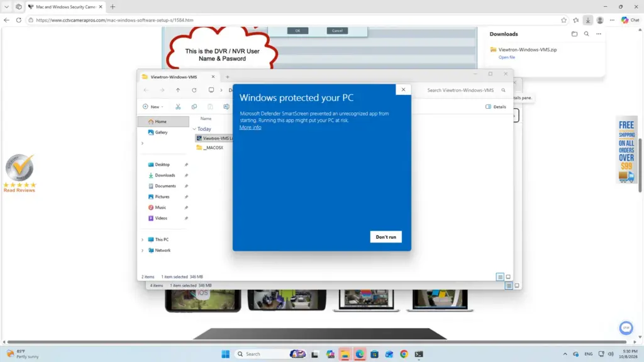Viewport: 644px width, 362px height.
Task: Click the browser Downloads toolbar icon
Action: [x=588, y=20]
